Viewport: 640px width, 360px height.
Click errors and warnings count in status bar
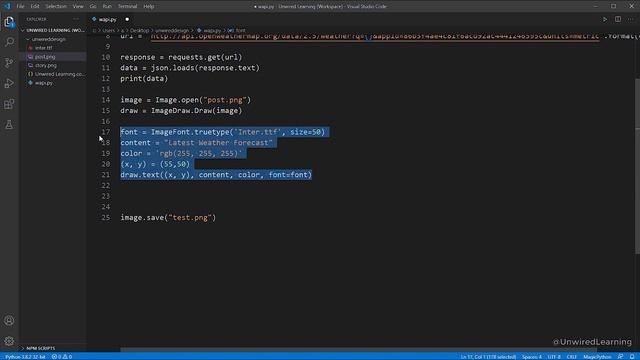point(62,357)
